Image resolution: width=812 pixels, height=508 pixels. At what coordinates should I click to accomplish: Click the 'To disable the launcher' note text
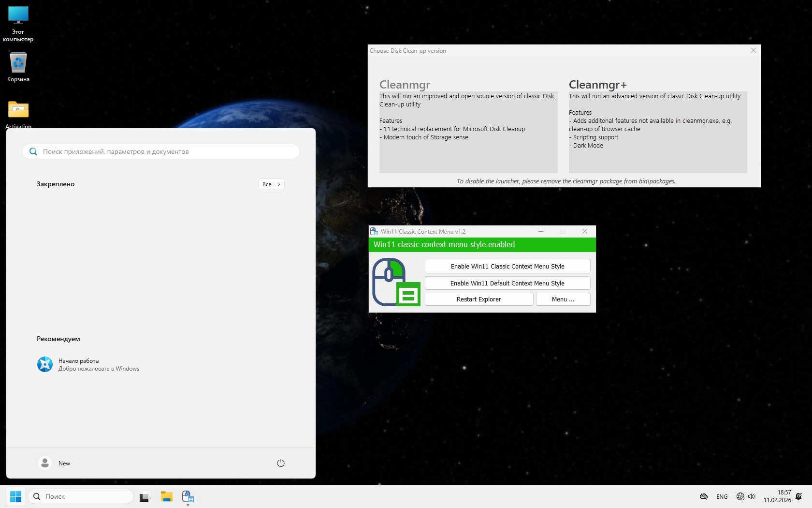(566, 181)
